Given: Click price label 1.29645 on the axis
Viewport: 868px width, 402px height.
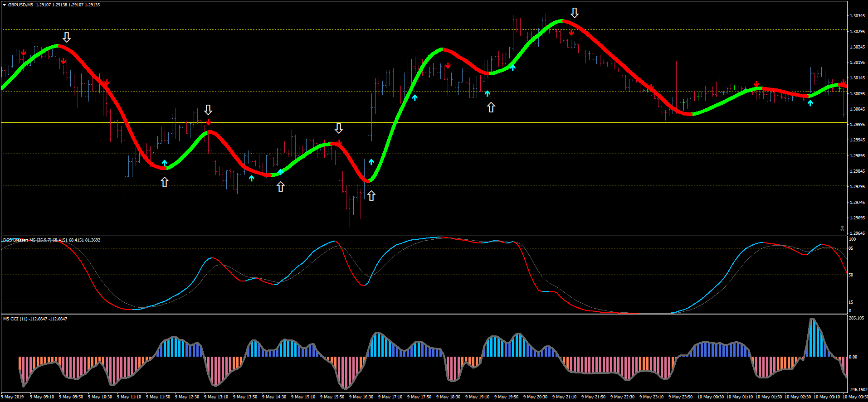Looking at the screenshot, I should pos(856,233).
